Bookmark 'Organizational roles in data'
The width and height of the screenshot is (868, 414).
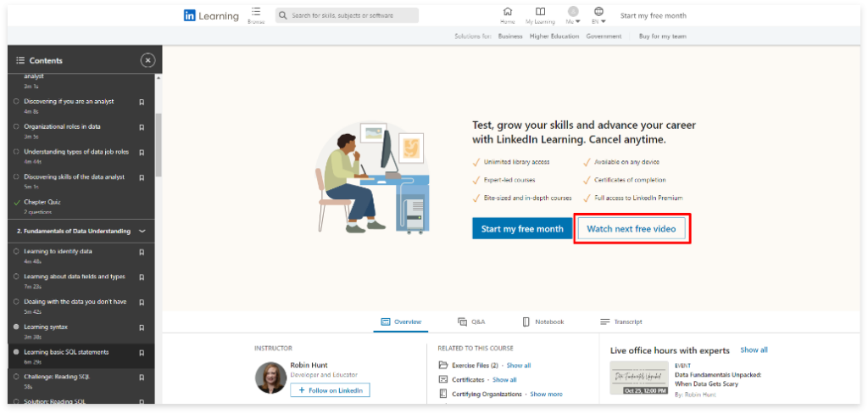pos(142,127)
